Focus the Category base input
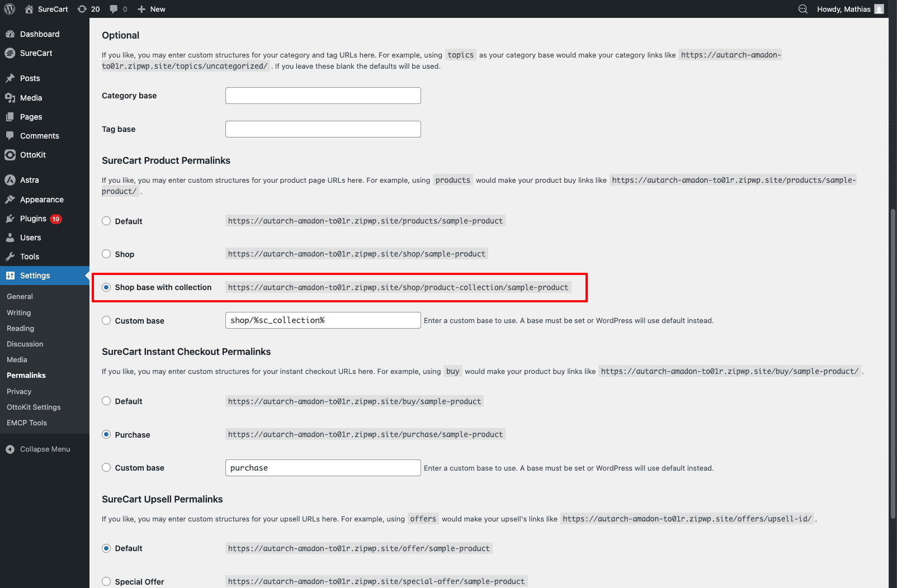Viewport: 897px width, 588px height. tap(323, 96)
